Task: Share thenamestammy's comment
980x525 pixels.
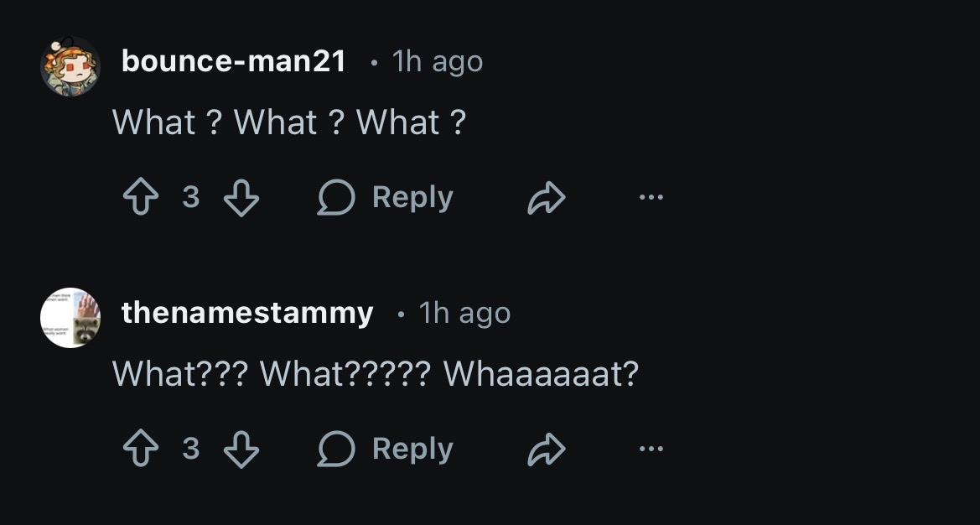Action: click(547, 450)
